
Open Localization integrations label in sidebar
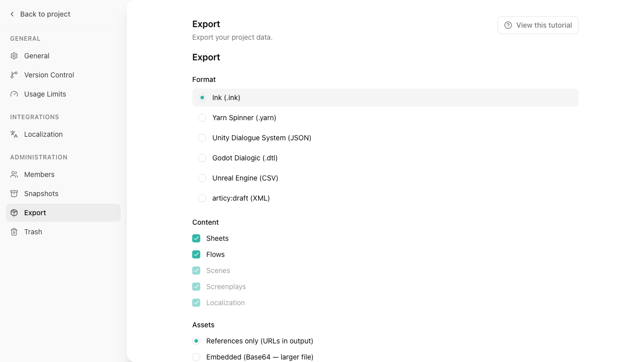tap(43, 134)
